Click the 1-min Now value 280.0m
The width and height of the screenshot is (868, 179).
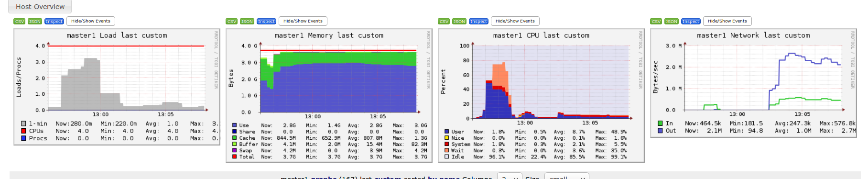pos(81,124)
